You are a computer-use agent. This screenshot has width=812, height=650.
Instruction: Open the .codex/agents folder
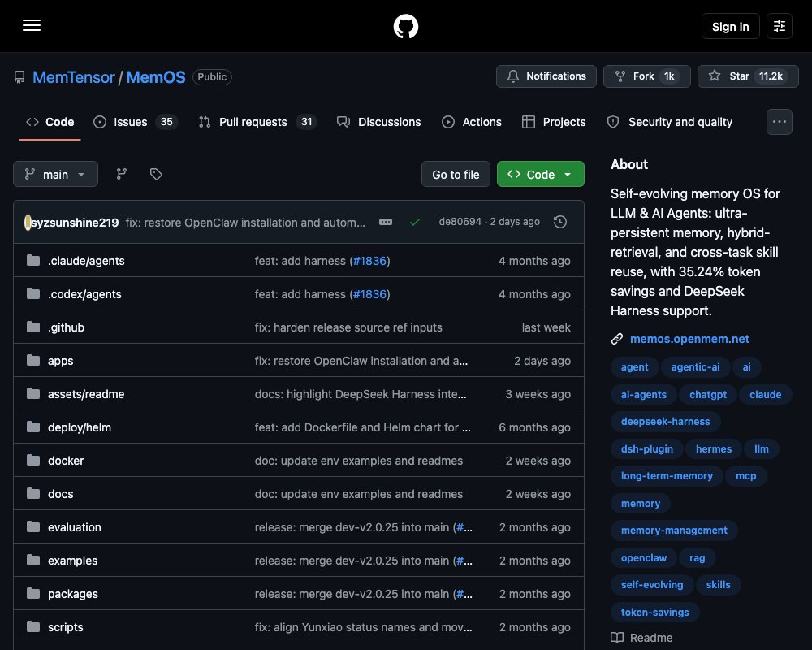coord(84,294)
